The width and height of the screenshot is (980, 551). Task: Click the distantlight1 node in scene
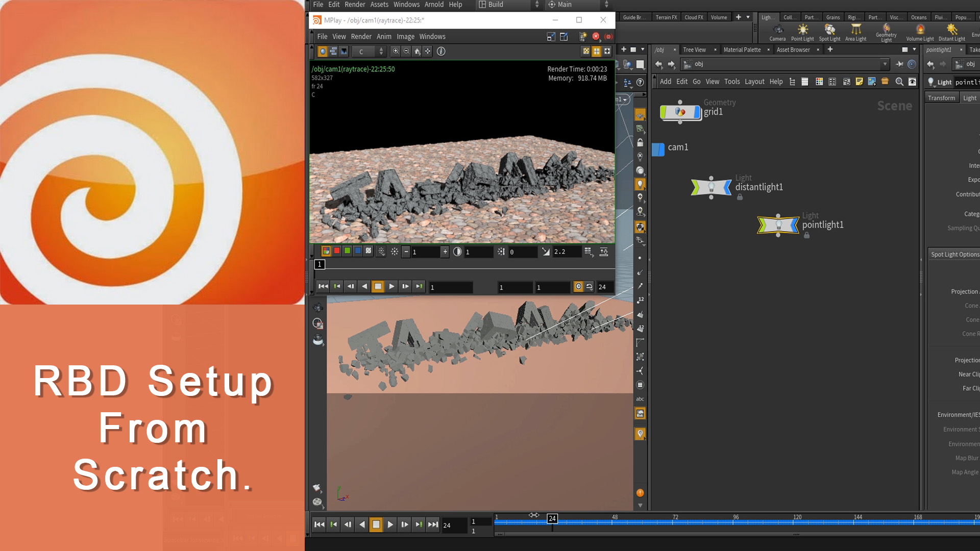click(711, 187)
